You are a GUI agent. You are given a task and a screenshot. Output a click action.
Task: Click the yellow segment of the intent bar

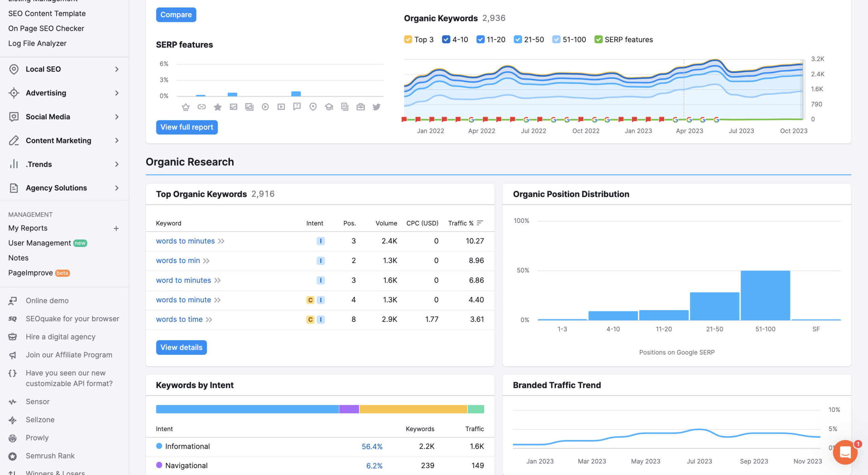[x=413, y=409]
